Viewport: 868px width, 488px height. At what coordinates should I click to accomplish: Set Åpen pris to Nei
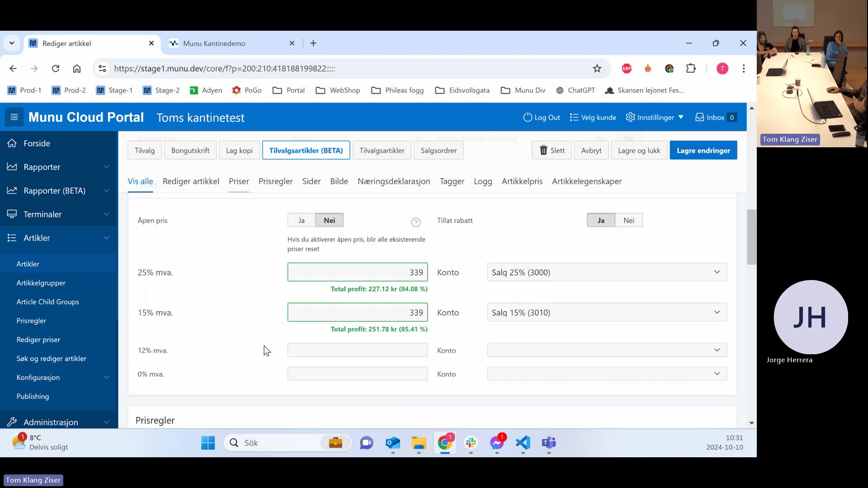(x=330, y=221)
